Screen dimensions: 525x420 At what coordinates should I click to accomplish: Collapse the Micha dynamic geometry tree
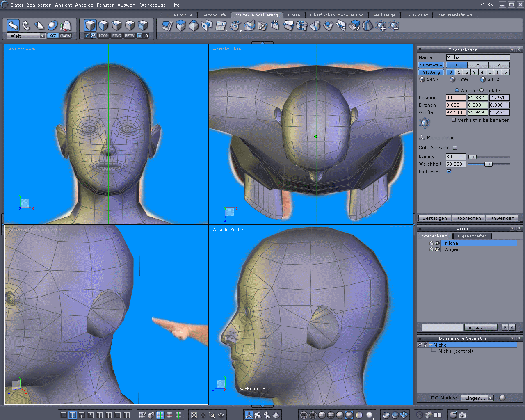coord(431,345)
